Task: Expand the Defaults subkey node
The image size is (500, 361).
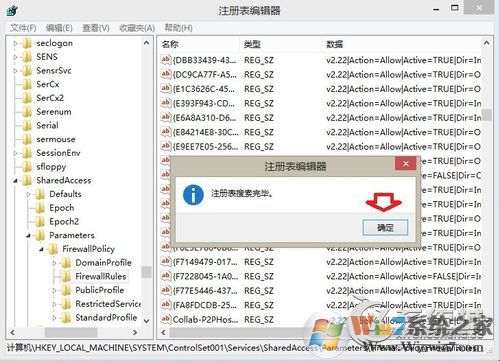Action: 28,194
